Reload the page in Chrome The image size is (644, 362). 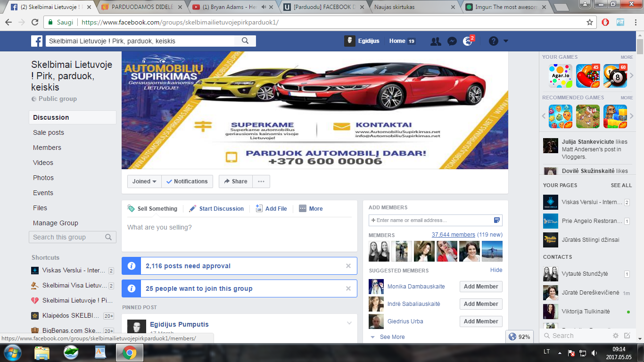[x=35, y=22]
